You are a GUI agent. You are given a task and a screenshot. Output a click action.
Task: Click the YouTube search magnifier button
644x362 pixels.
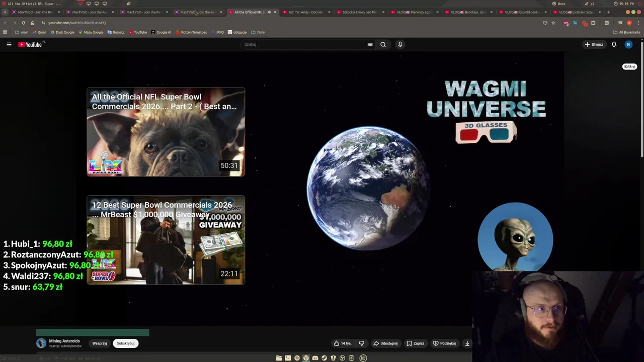pyautogui.click(x=383, y=44)
